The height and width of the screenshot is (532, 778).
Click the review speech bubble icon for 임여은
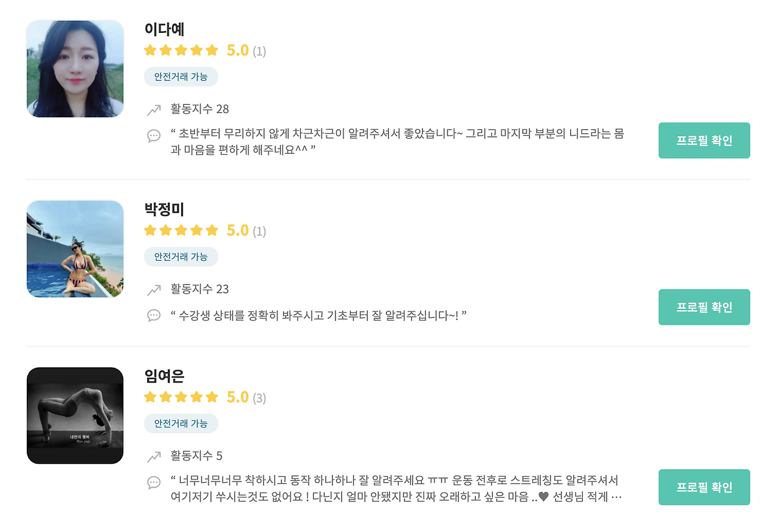[x=154, y=483]
